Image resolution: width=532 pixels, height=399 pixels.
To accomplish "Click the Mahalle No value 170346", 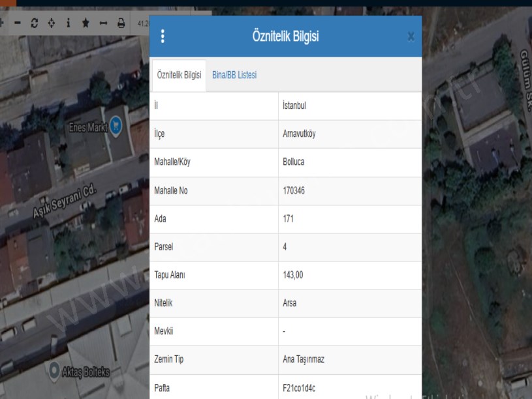I will pos(295,190).
